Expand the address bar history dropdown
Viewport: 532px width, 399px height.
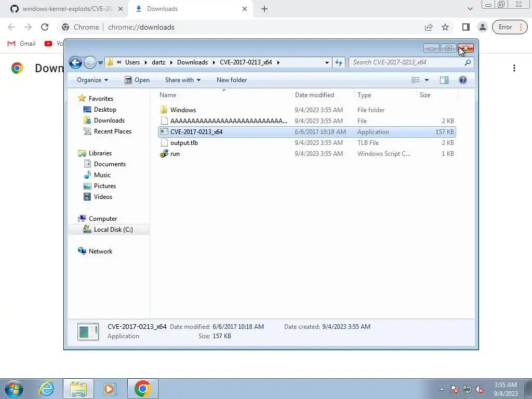point(327,62)
